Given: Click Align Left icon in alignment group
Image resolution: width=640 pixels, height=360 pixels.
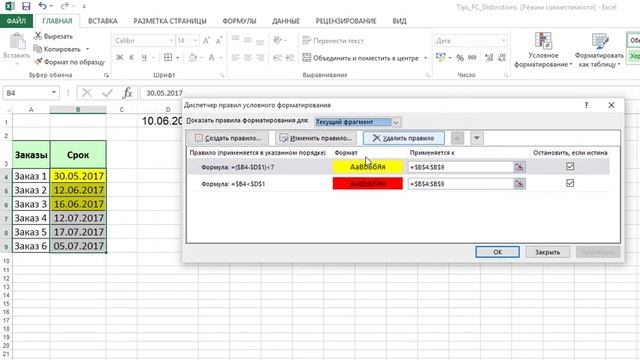Looking at the screenshot, I should pyautogui.click(x=236, y=58).
